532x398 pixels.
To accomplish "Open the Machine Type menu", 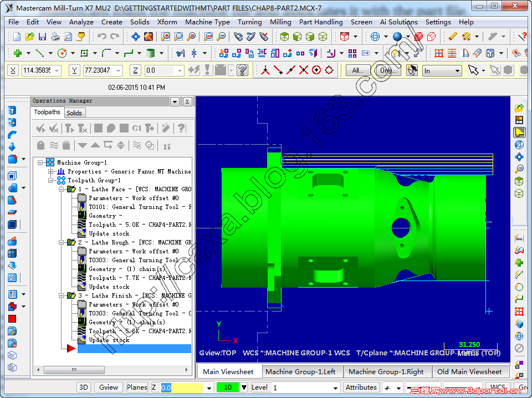I will click(207, 22).
